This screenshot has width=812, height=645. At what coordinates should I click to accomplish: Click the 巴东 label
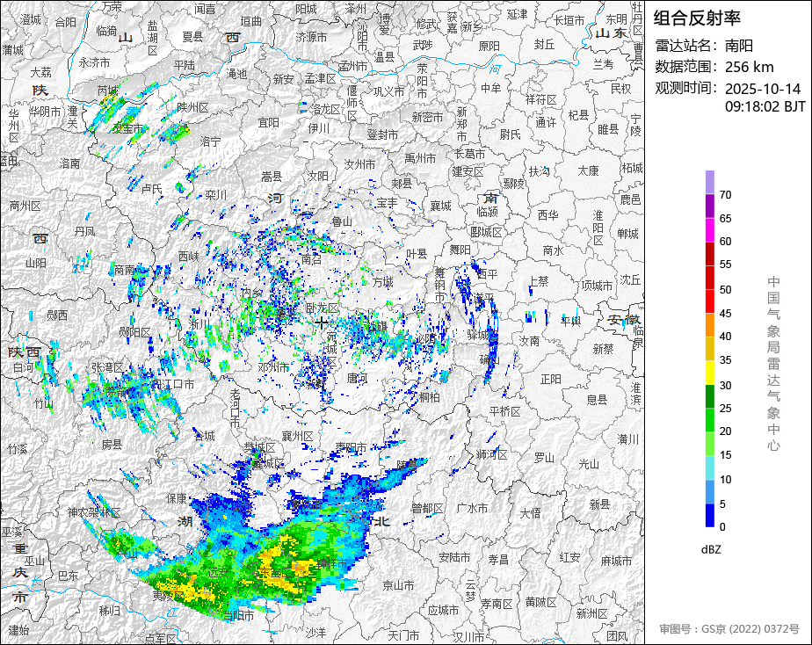pos(68,576)
